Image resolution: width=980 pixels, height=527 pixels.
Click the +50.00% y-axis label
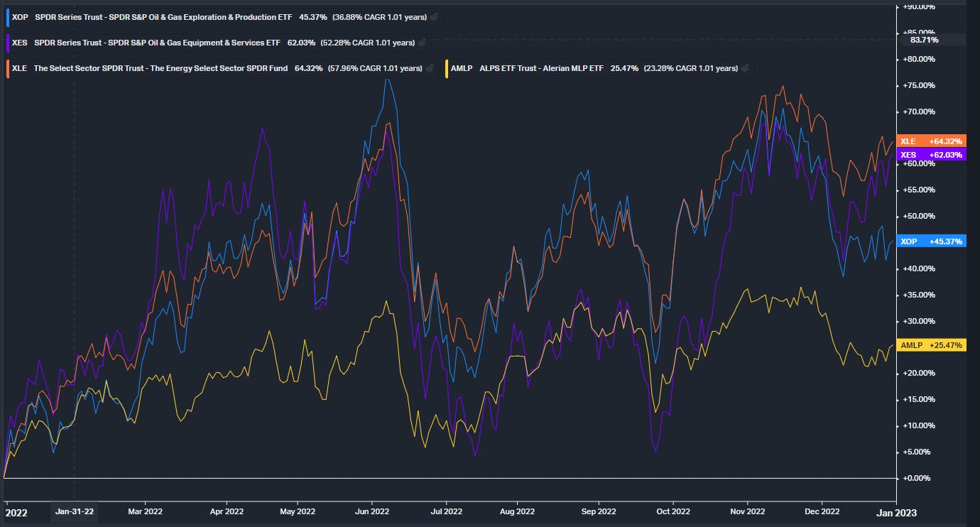919,216
